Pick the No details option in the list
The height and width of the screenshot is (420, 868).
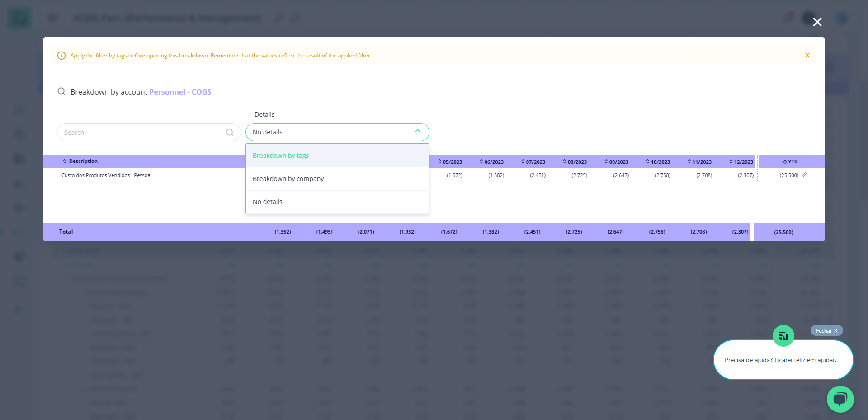click(x=337, y=202)
